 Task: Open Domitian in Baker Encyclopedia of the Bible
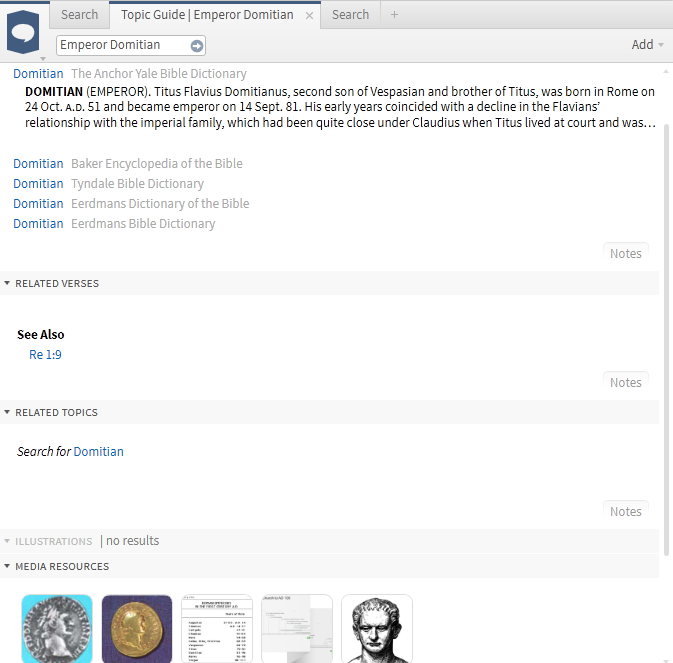click(38, 163)
